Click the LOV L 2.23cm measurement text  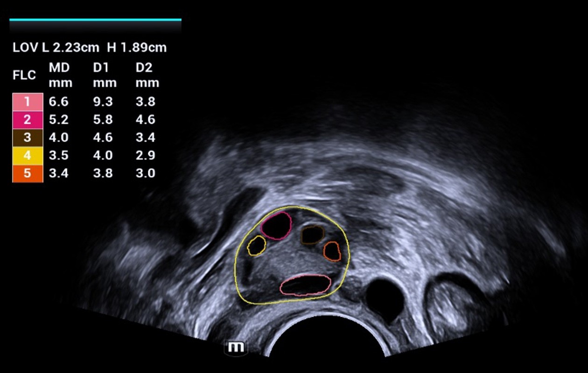(x=56, y=48)
